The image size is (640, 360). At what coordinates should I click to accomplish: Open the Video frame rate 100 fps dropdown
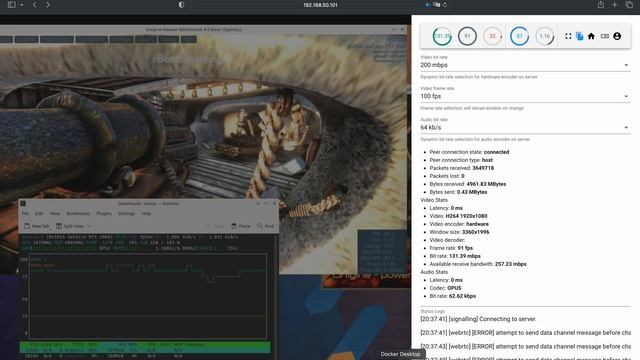pos(525,96)
